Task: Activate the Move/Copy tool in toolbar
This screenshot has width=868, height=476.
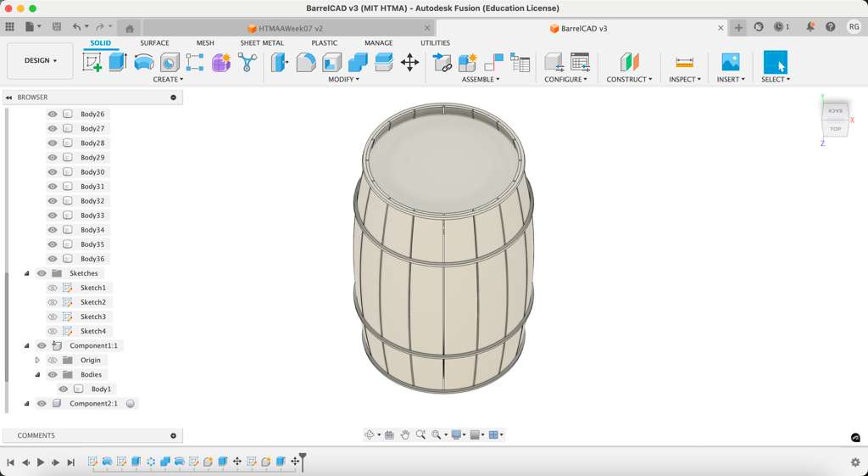Action: pos(409,62)
